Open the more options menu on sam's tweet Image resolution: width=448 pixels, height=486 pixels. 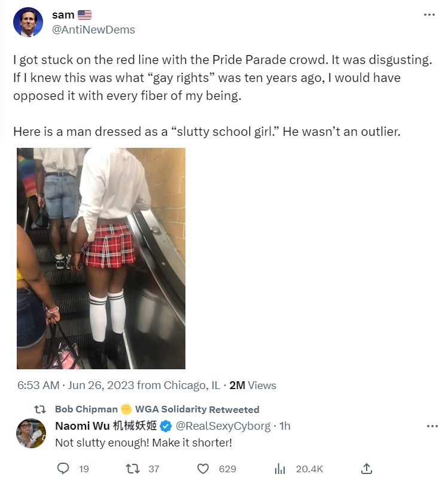point(429,15)
